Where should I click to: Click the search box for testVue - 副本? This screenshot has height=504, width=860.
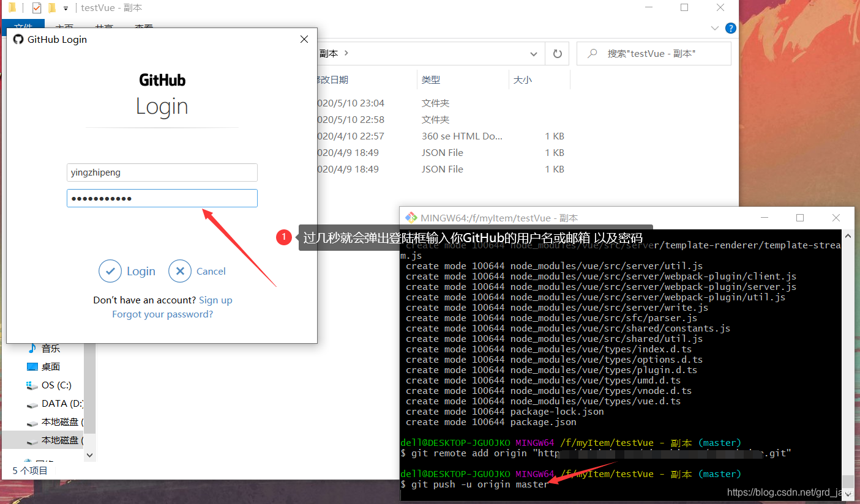(x=654, y=53)
